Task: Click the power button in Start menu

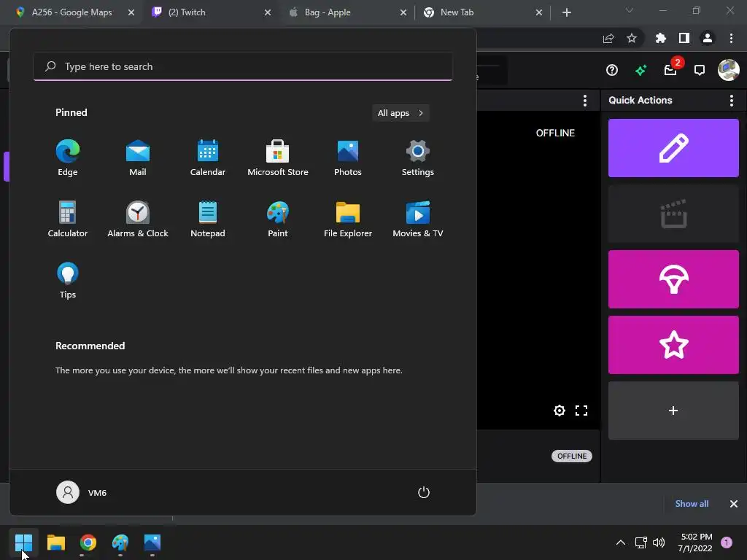Action: [424, 492]
